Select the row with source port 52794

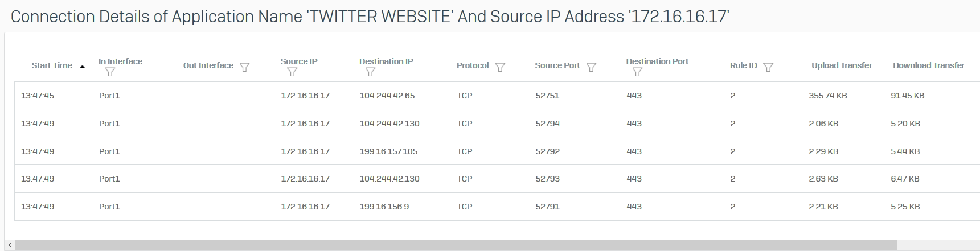pos(497,124)
